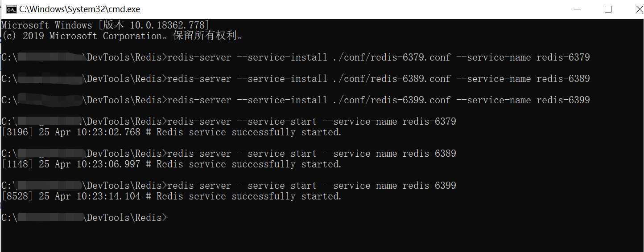The image size is (644, 252).
Task: Click the 2019 Microsoft Corporation copyright line
Action: (123, 36)
